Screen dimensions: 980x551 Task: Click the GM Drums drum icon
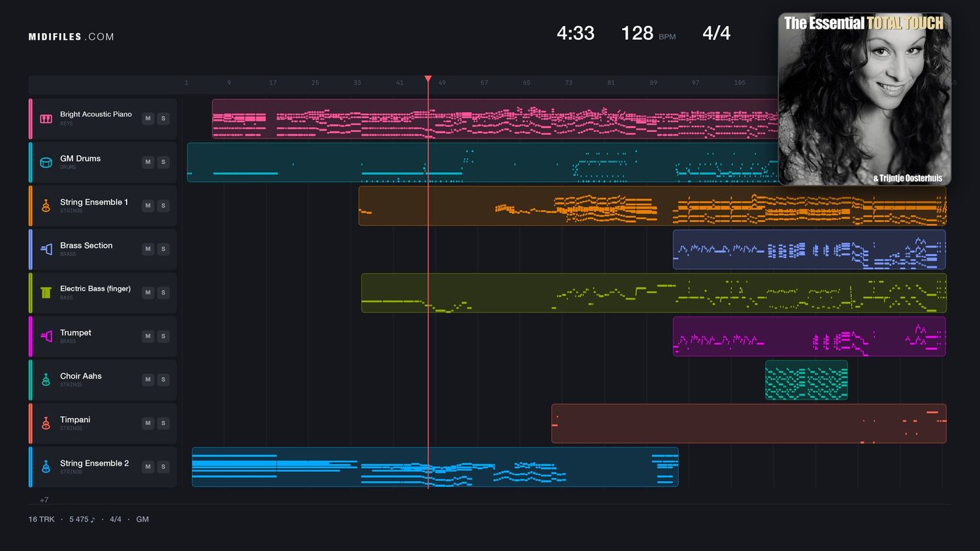point(46,163)
